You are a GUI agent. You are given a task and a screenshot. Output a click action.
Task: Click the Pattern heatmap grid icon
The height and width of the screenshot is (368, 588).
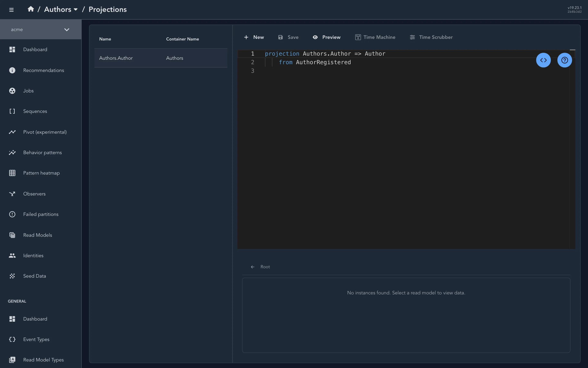tap(12, 173)
